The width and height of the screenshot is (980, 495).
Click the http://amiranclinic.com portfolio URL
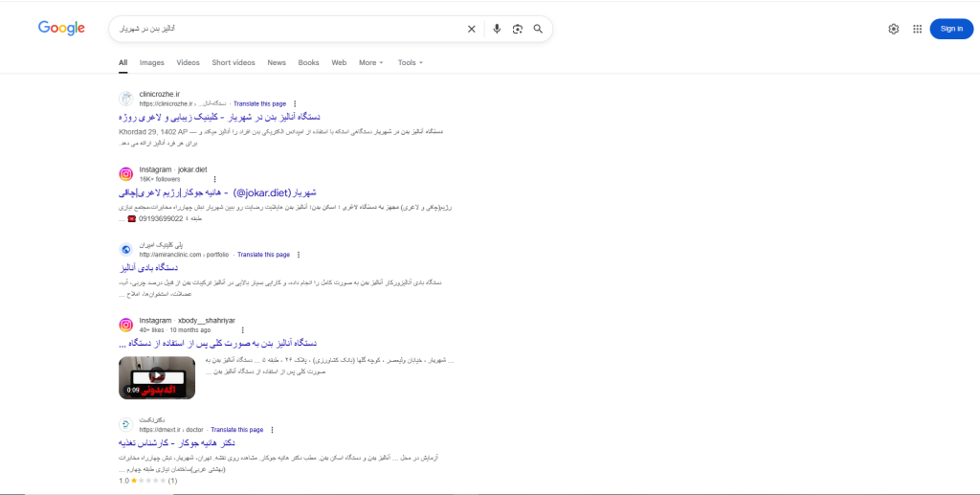pos(185,255)
